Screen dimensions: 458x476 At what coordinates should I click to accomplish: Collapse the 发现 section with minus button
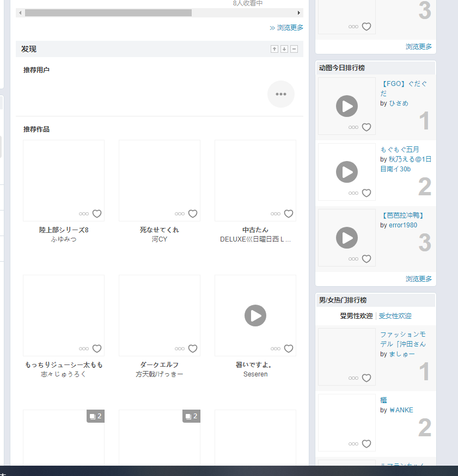[x=294, y=49]
